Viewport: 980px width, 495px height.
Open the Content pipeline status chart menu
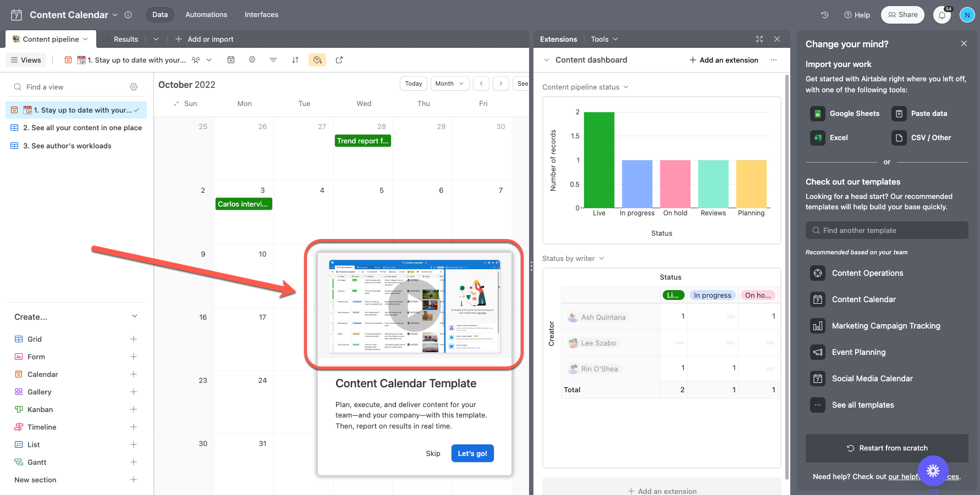(626, 87)
